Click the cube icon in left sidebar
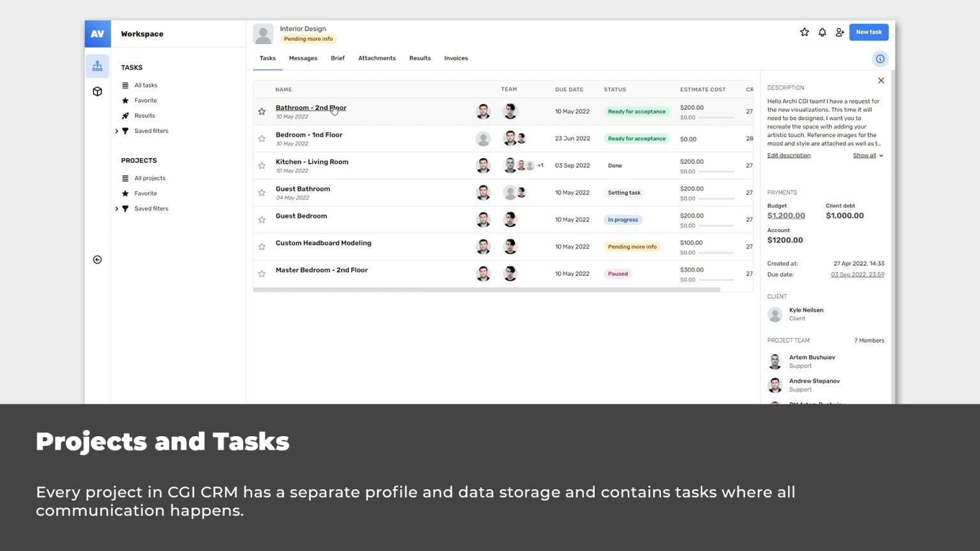The image size is (980, 551). (98, 91)
